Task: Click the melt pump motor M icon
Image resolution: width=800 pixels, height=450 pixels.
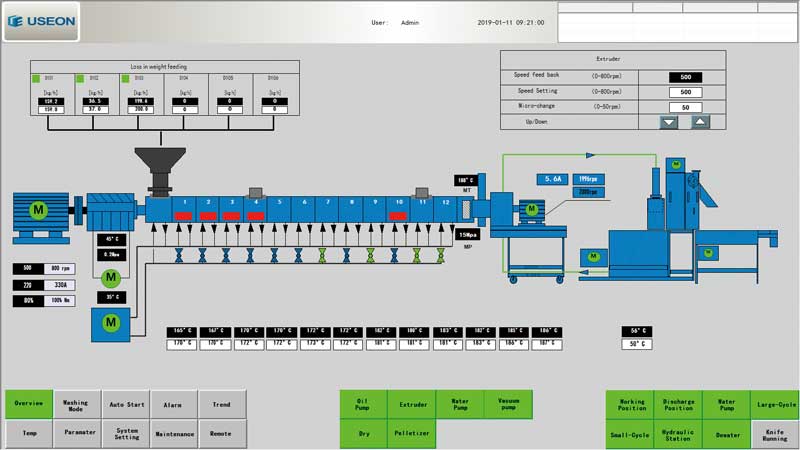Action: point(532,209)
